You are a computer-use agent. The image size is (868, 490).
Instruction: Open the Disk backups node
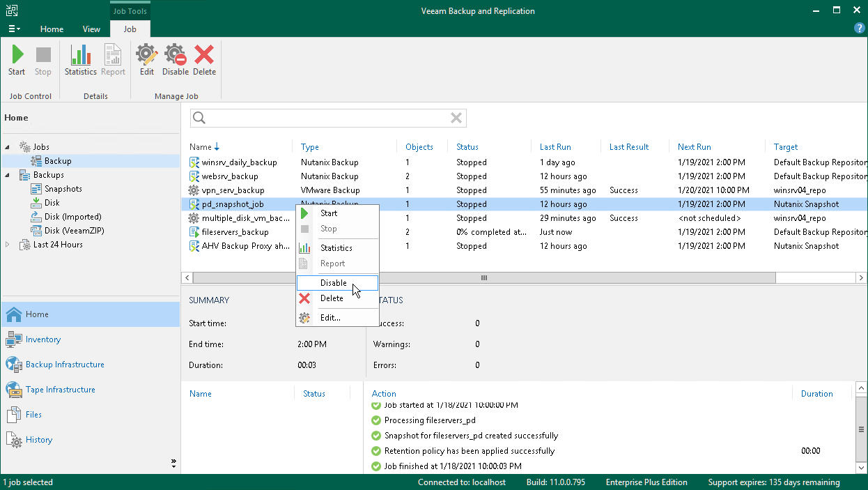(52, 203)
